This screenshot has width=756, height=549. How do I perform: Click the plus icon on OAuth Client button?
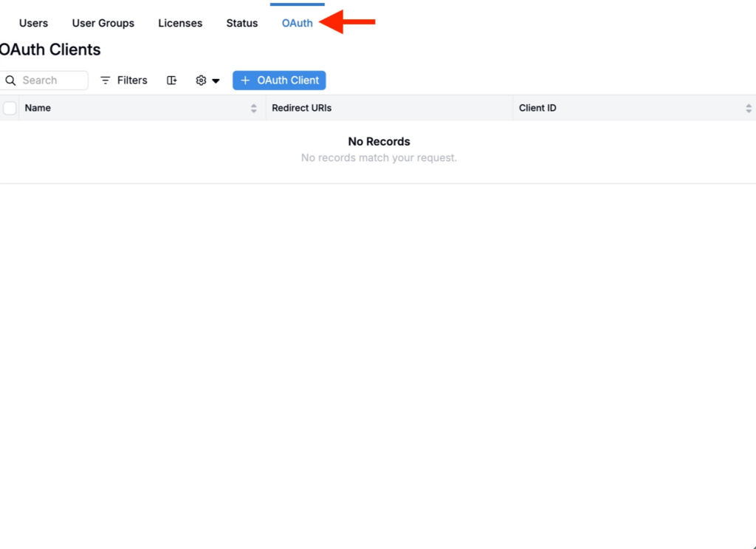(x=245, y=80)
